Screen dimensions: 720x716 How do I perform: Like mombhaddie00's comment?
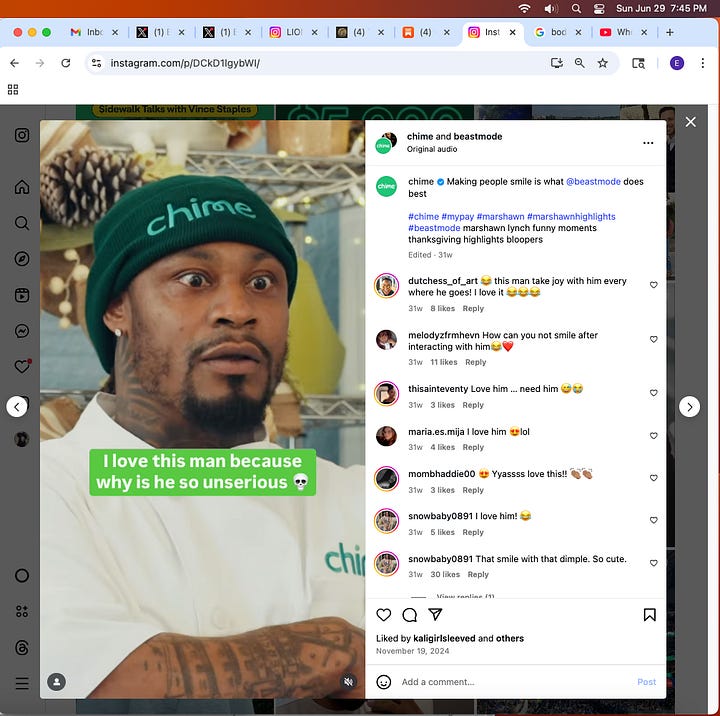click(x=653, y=478)
